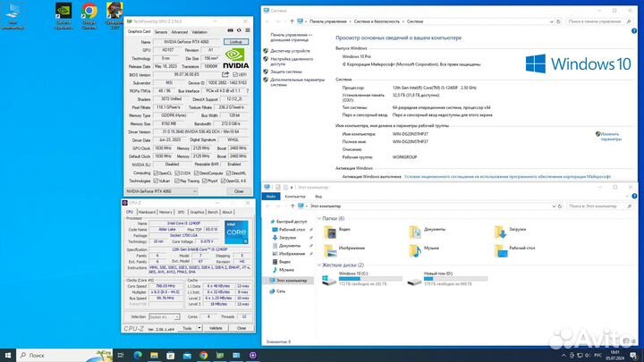Open Task View on the taskbar

click(x=121, y=355)
